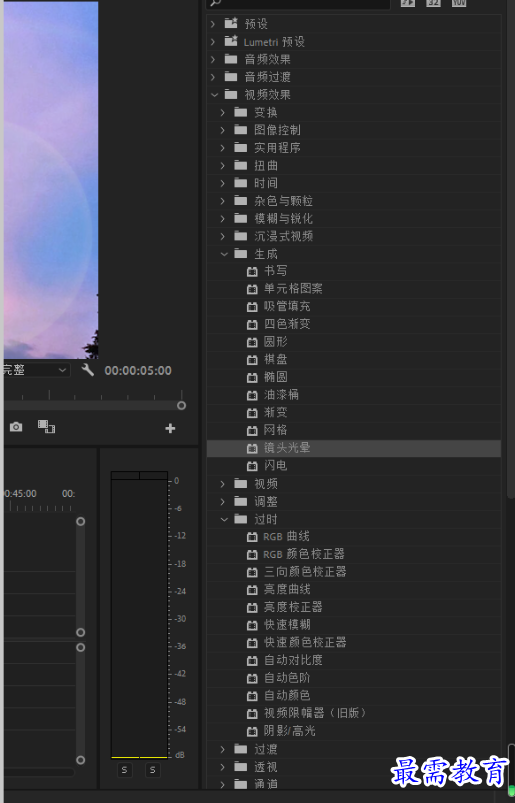Click the RGB 曲线 effect icon

tap(252, 537)
